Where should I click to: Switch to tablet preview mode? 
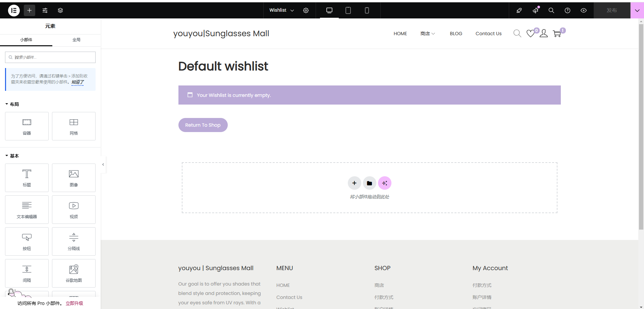pos(348,10)
